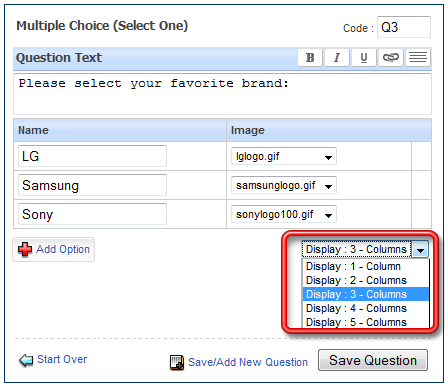Click the Save/Add New Question link
Viewport: 448px width, 386px height.
(248, 362)
